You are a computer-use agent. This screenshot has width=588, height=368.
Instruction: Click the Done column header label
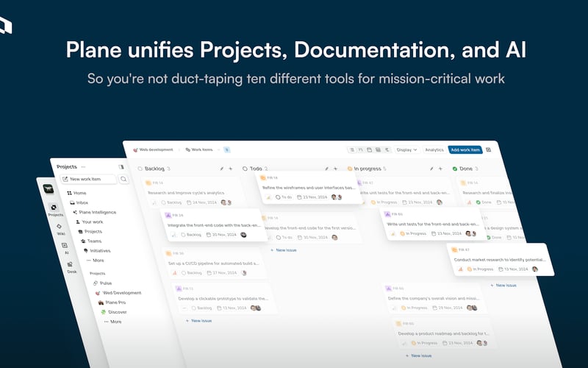click(x=466, y=169)
